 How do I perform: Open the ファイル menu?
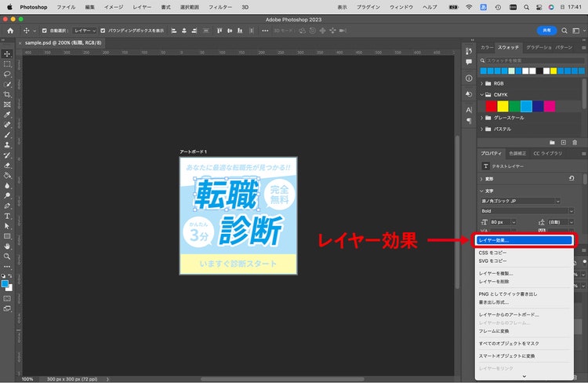(66, 7)
